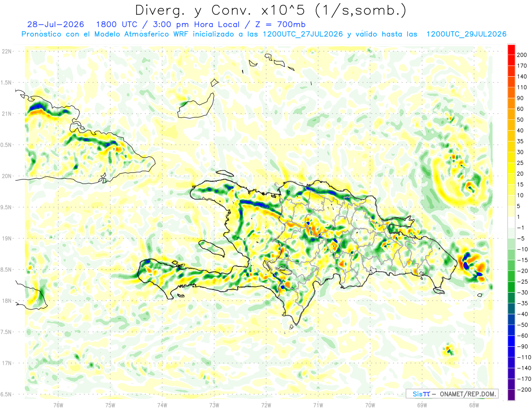
Task: Select the "18N" latitude label
Action: pos(7,301)
